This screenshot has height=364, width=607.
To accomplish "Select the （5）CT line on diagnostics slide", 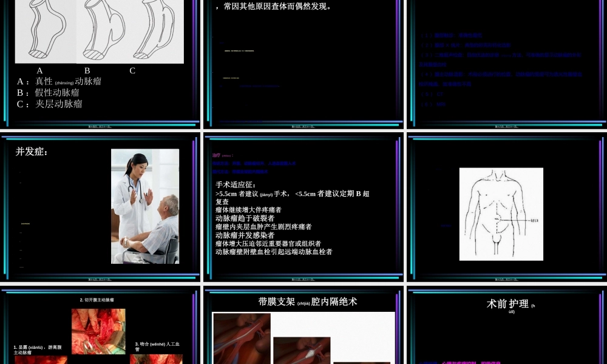I will click(432, 93).
